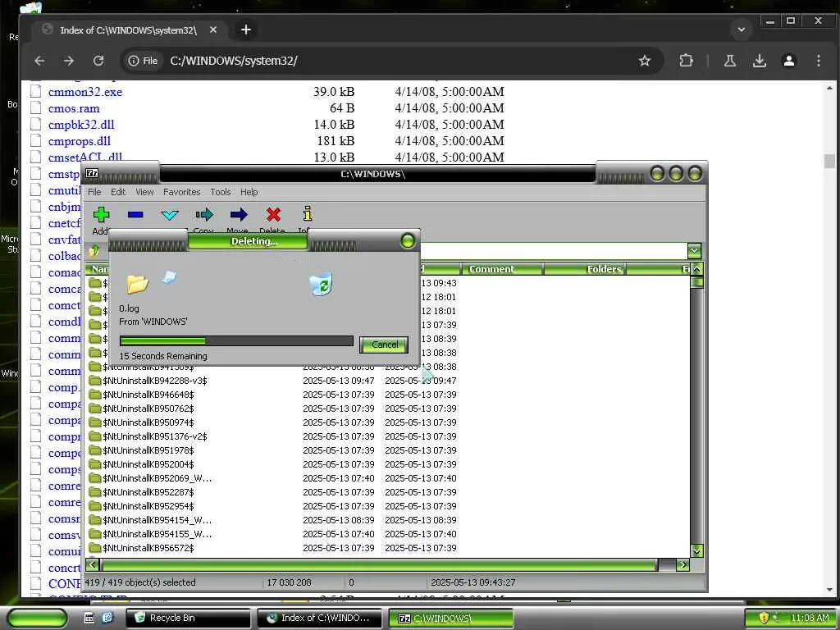Viewport: 840px width, 630px height.
Task: Select the $NtUninstallKB950974$ folder
Action: point(148,422)
